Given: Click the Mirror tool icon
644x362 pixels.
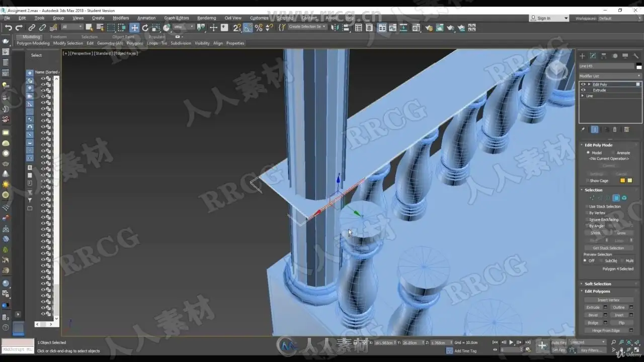Looking at the screenshot, I should coord(336,28).
